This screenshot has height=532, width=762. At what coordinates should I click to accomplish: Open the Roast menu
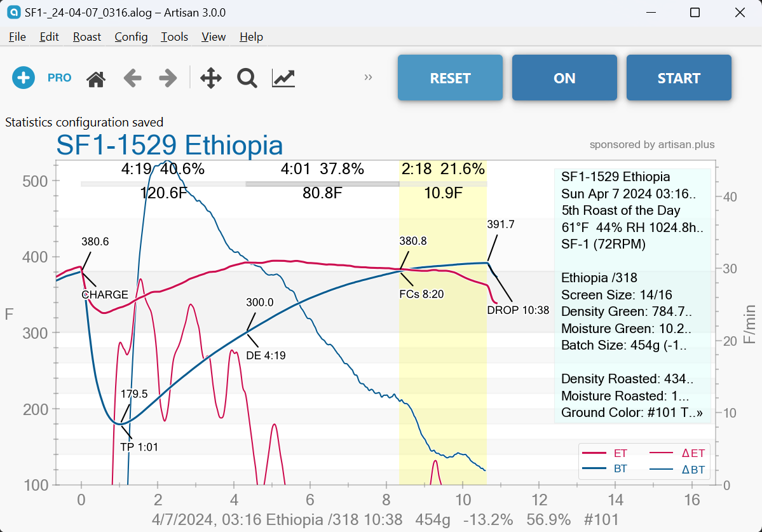[87, 37]
